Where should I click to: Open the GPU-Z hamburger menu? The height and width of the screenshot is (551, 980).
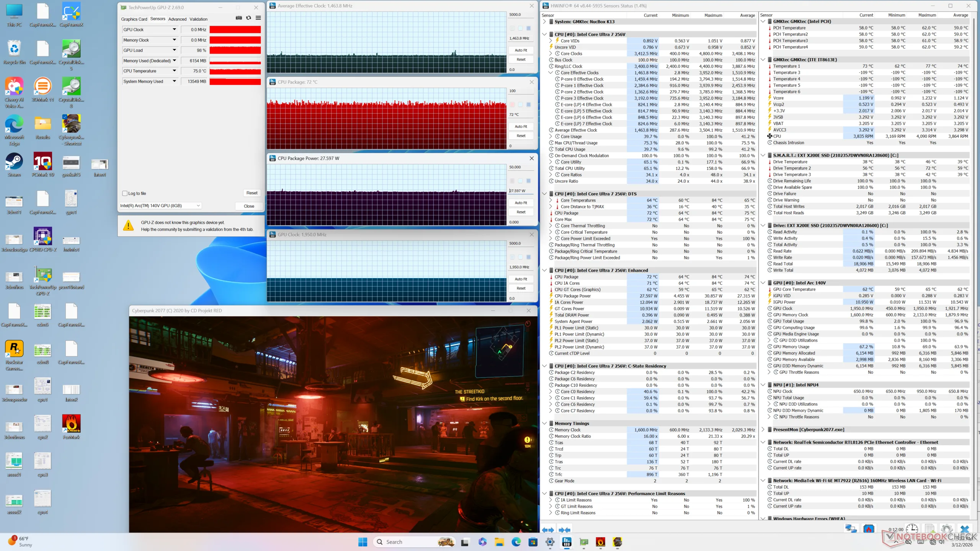[258, 18]
